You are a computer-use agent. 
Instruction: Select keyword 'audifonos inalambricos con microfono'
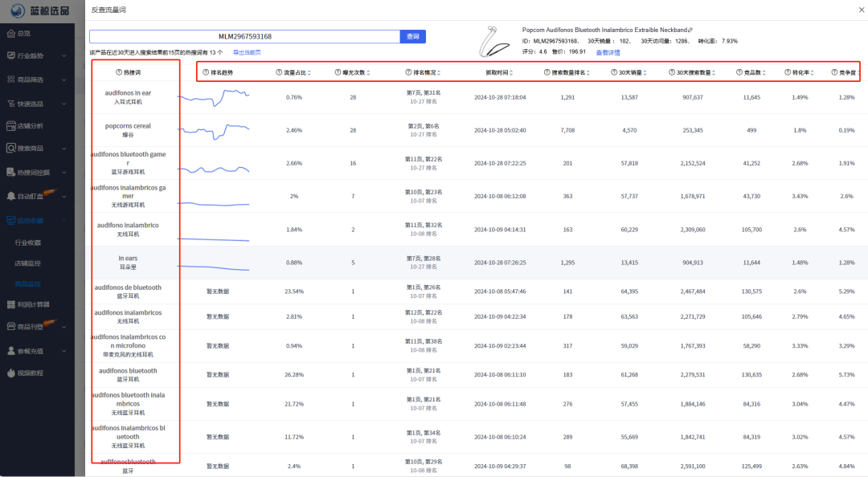pyautogui.click(x=128, y=341)
